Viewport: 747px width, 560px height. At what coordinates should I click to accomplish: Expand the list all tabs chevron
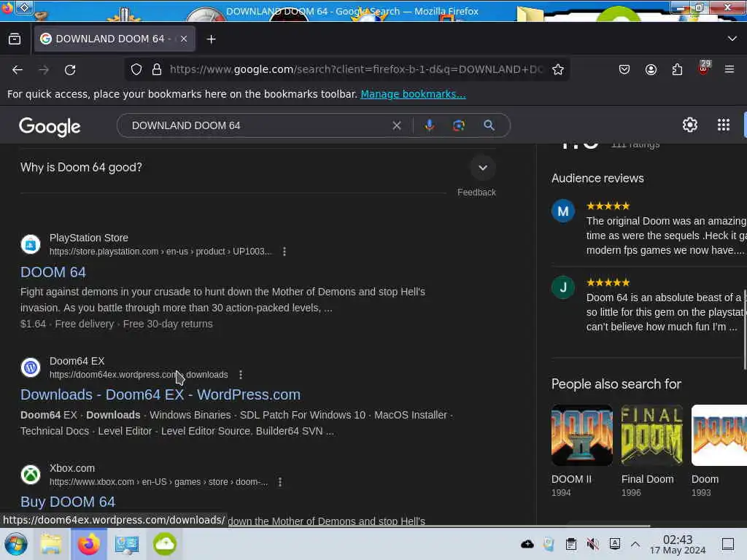(732, 39)
